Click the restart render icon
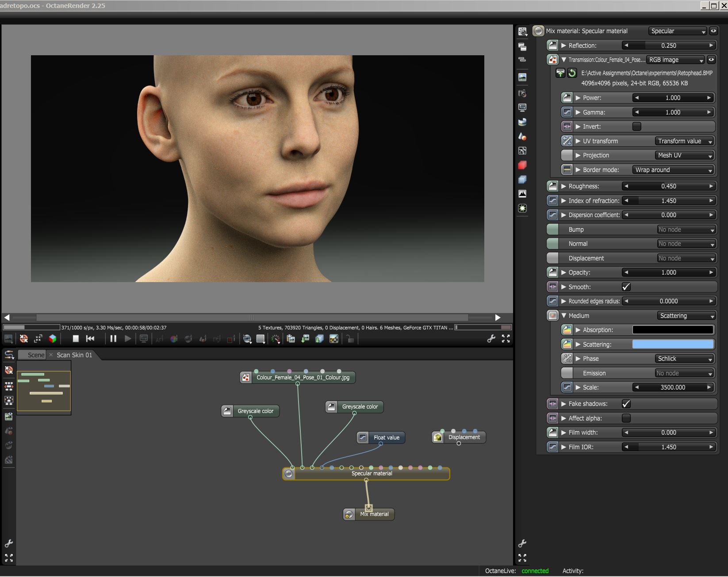The width and height of the screenshot is (728, 577). point(90,339)
